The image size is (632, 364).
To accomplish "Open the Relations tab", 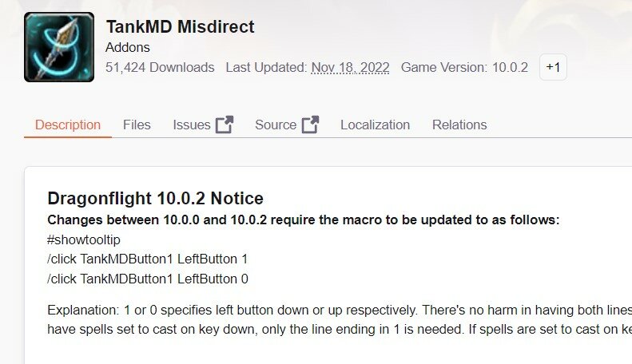I will (x=459, y=125).
